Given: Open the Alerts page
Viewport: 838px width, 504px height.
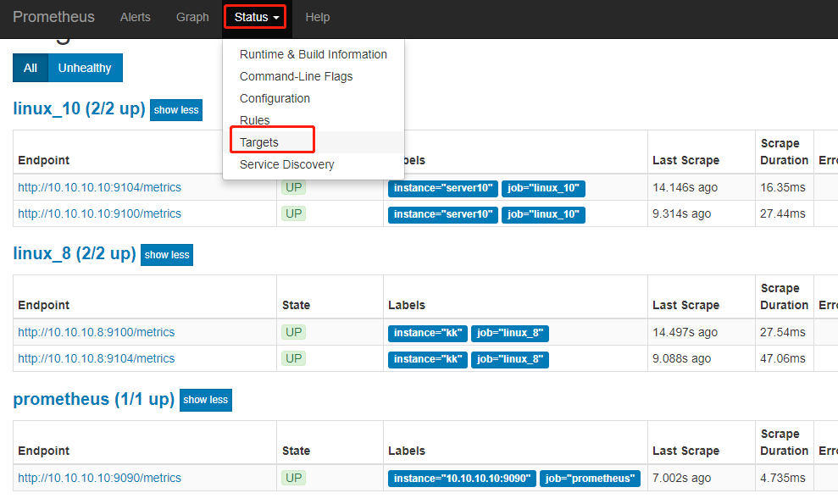Looking at the screenshot, I should [136, 17].
